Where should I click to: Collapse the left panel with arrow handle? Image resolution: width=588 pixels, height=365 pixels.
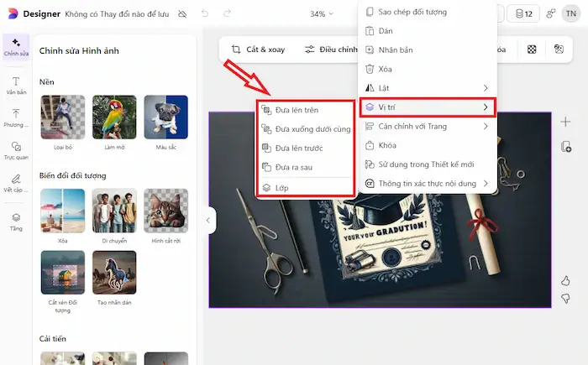pyautogui.click(x=208, y=221)
